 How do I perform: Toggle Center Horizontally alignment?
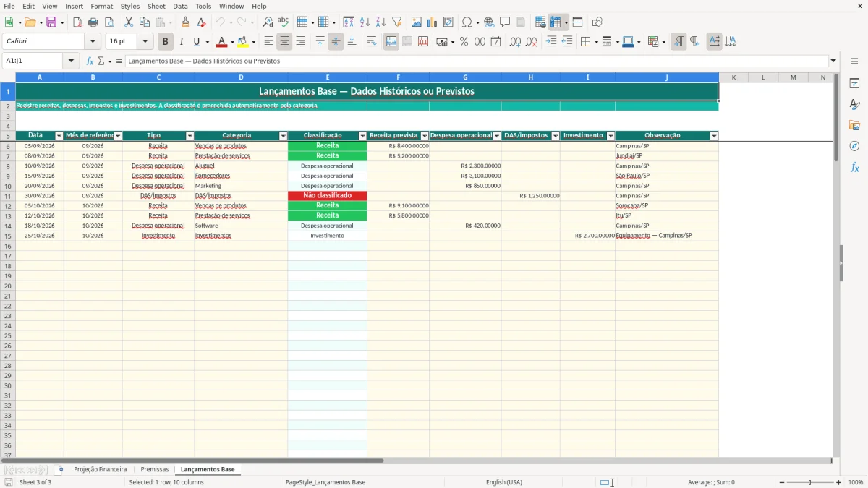point(284,42)
